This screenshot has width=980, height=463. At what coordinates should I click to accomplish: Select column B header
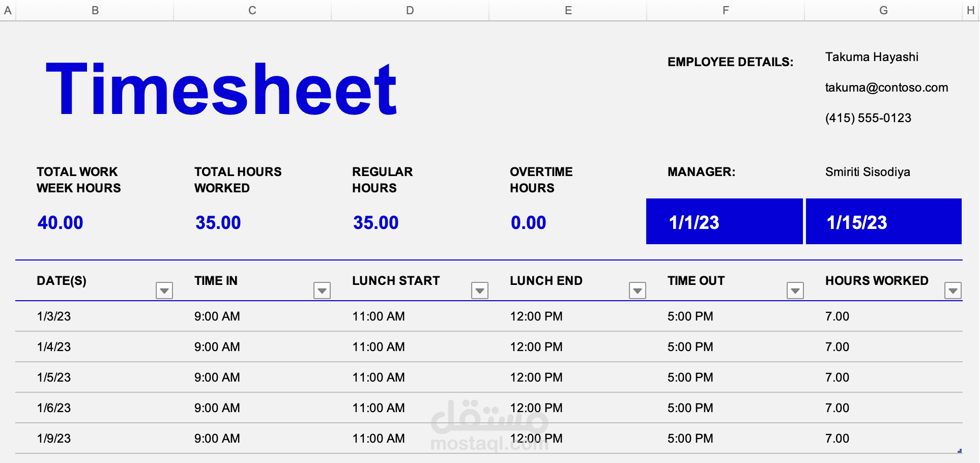pyautogui.click(x=95, y=10)
